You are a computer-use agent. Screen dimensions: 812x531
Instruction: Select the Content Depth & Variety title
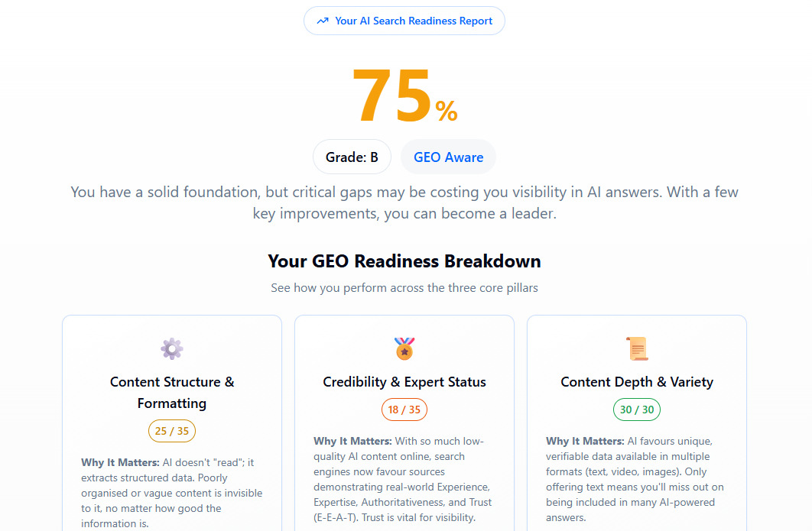(636, 380)
